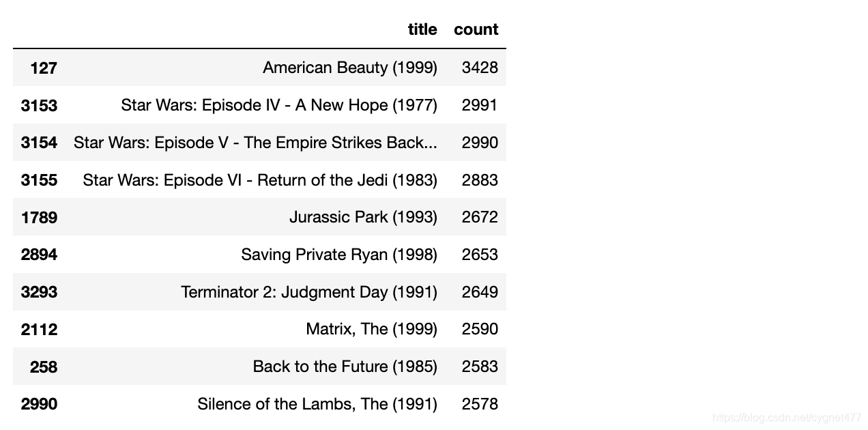Select Terminator 2: Judgment Day (1991)
The image size is (868, 430).
(309, 292)
